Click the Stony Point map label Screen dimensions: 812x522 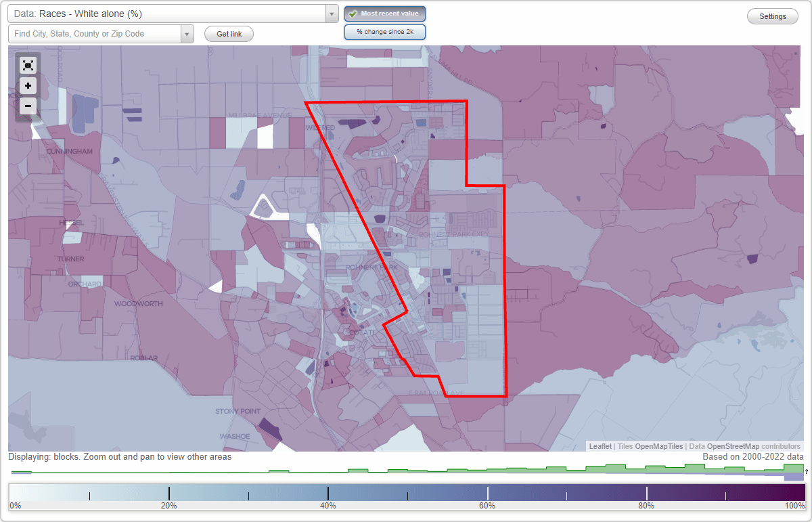238,411
